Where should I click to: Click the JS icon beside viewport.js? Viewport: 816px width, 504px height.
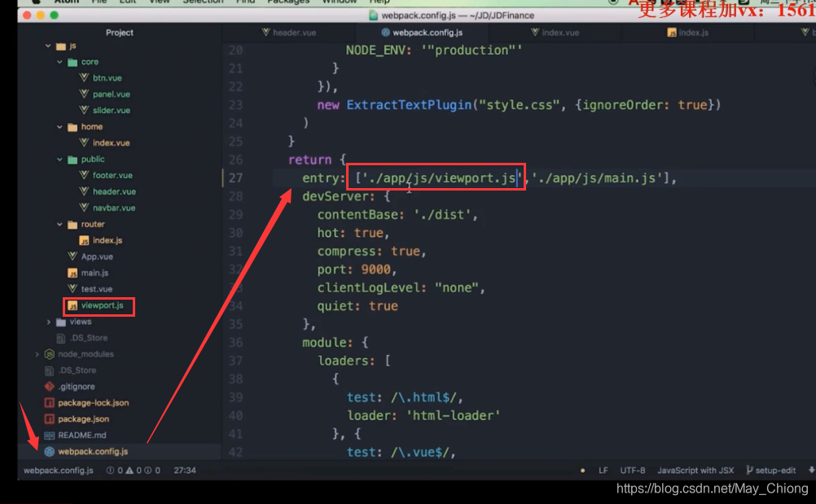(x=72, y=305)
